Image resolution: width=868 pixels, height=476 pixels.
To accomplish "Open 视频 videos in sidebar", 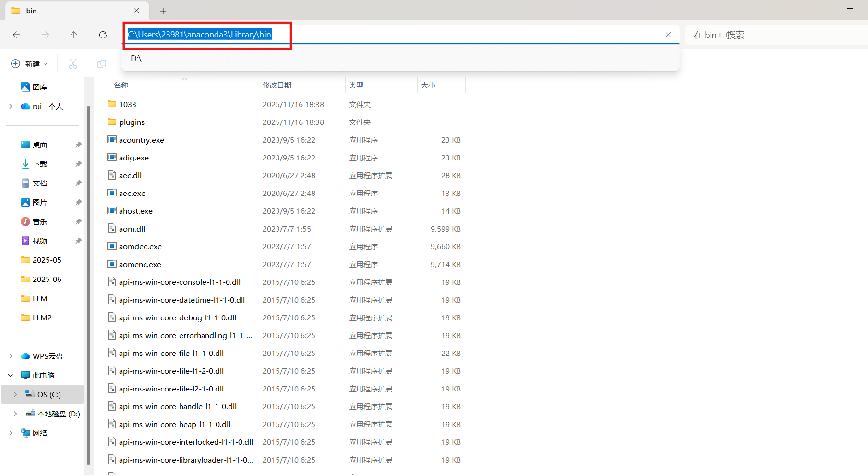I will click(34, 241).
